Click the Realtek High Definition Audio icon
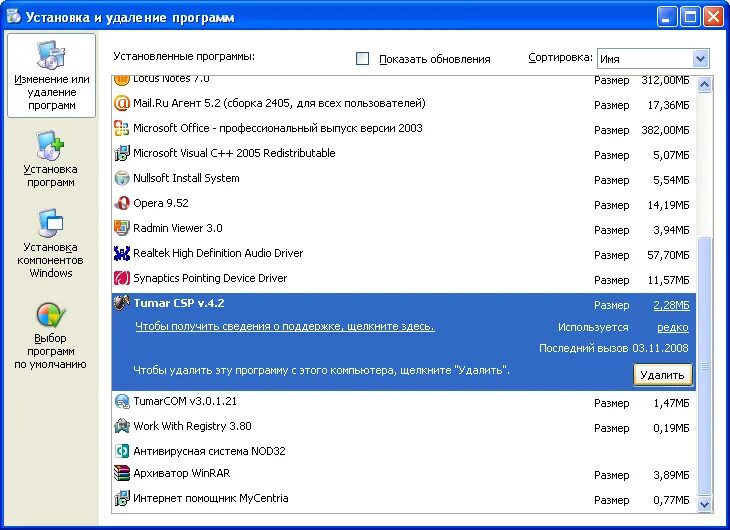The width and height of the screenshot is (730, 530). click(x=122, y=253)
